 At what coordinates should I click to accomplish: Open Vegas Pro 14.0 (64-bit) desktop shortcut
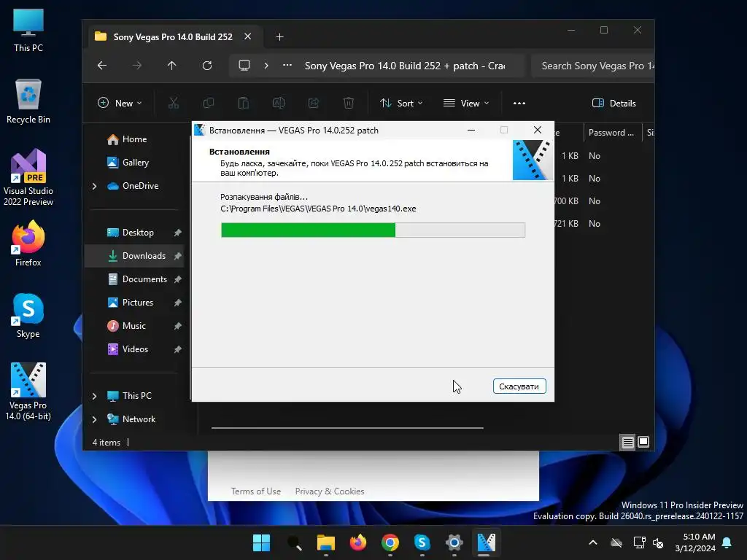(28, 392)
